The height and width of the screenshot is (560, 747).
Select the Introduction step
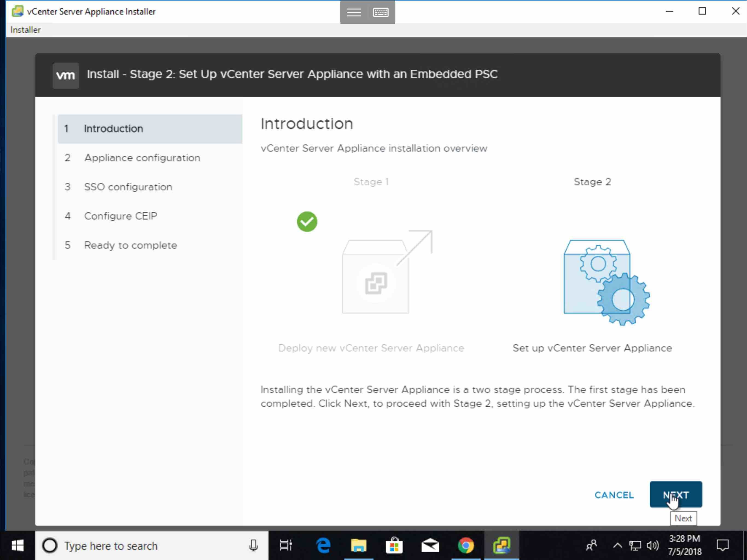click(150, 129)
